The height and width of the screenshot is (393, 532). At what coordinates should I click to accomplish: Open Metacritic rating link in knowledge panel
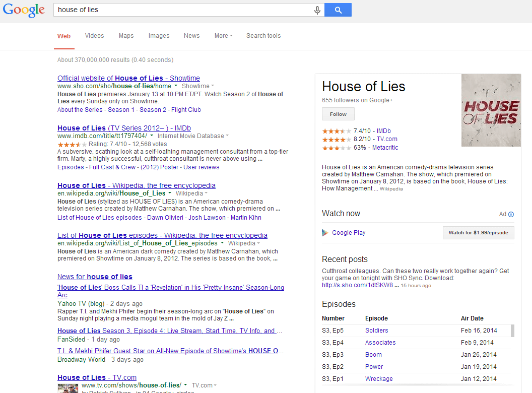tap(385, 147)
